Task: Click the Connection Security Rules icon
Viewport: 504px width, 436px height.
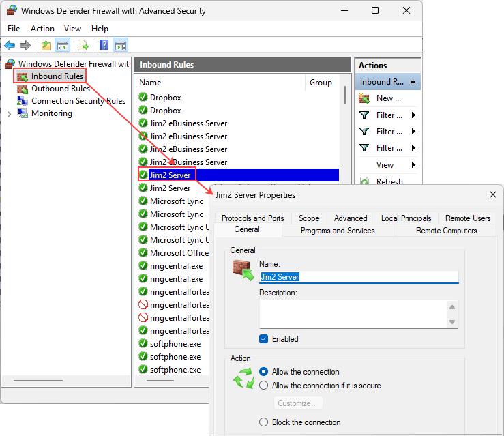Action: 23,100
